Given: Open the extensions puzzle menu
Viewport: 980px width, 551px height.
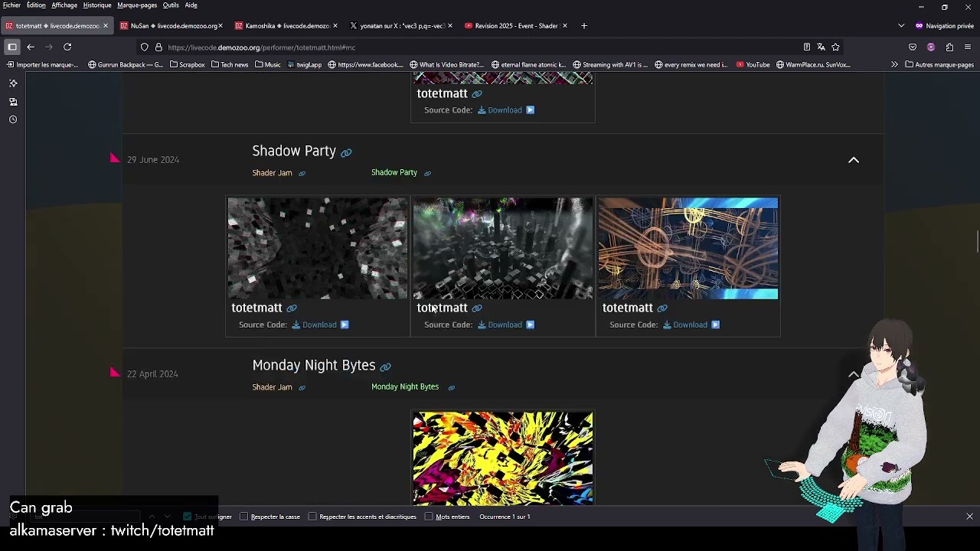Looking at the screenshot, I should [949, 47].
